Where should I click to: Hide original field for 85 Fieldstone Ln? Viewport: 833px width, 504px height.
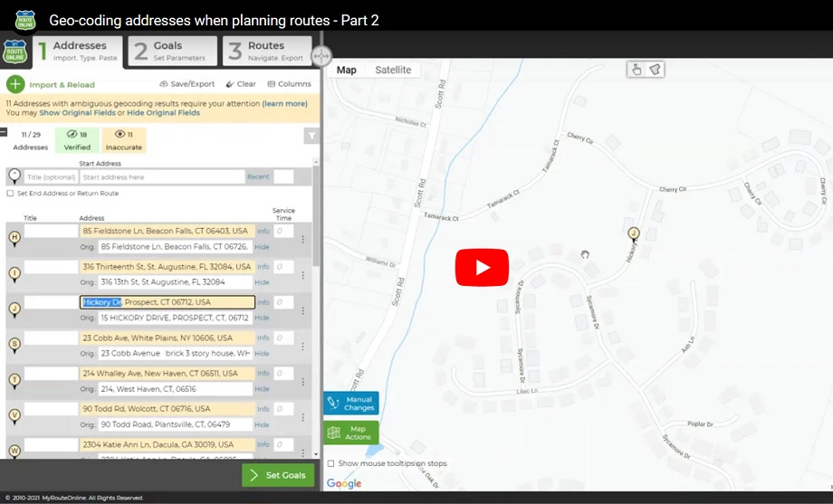(262, 247)
